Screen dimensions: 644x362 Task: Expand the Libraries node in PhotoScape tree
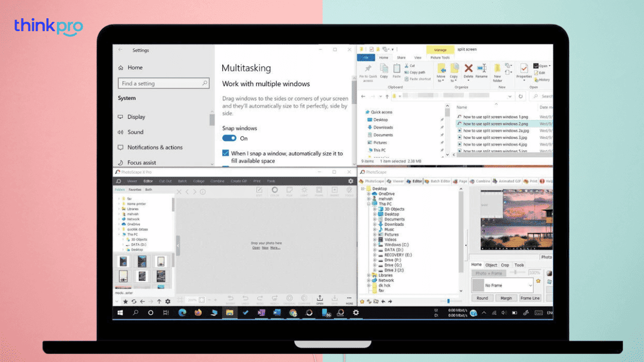tap(370, 275)
